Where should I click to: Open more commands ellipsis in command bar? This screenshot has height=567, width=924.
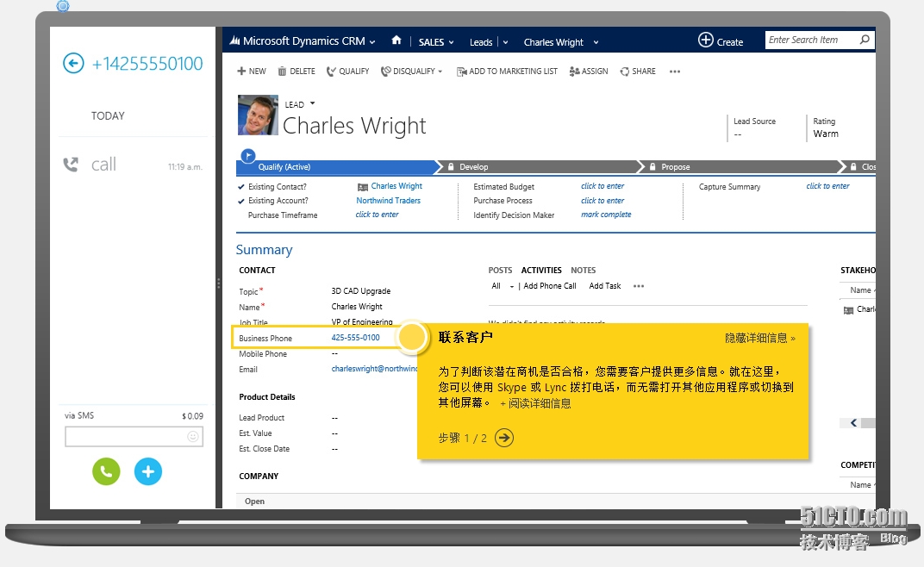[675, 72]
